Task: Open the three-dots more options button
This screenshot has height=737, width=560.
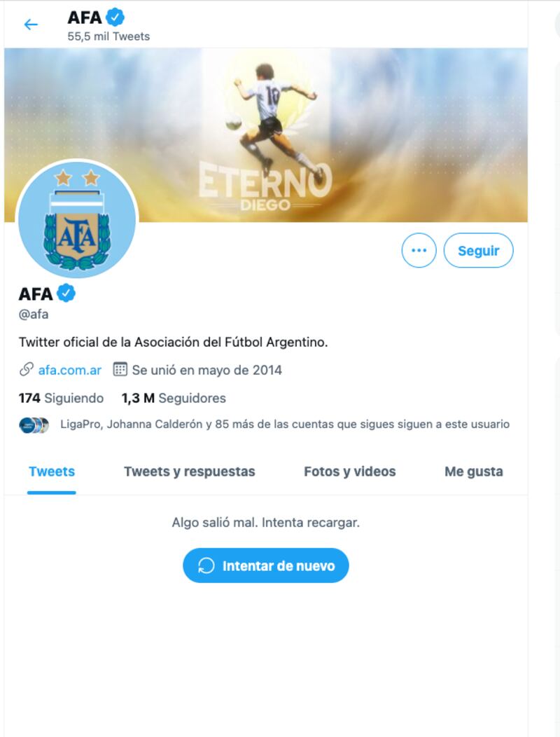Action: [x=419, y=251]
